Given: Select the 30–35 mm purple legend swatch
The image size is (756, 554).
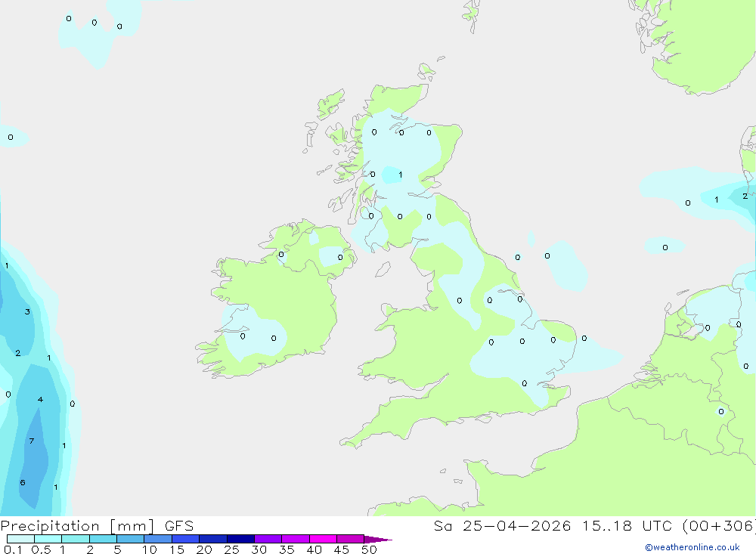Looking at the screenshot, I should pos(268,539).
